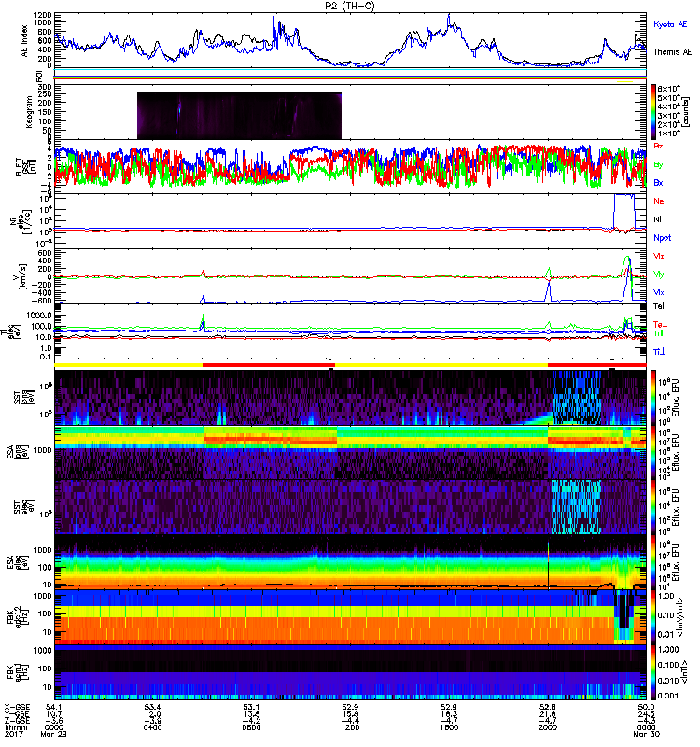The height and width of the screenshot is (747, 700).
Task: Click the "1.000" value on nT colorbar
Action: [x=666, y=650]
